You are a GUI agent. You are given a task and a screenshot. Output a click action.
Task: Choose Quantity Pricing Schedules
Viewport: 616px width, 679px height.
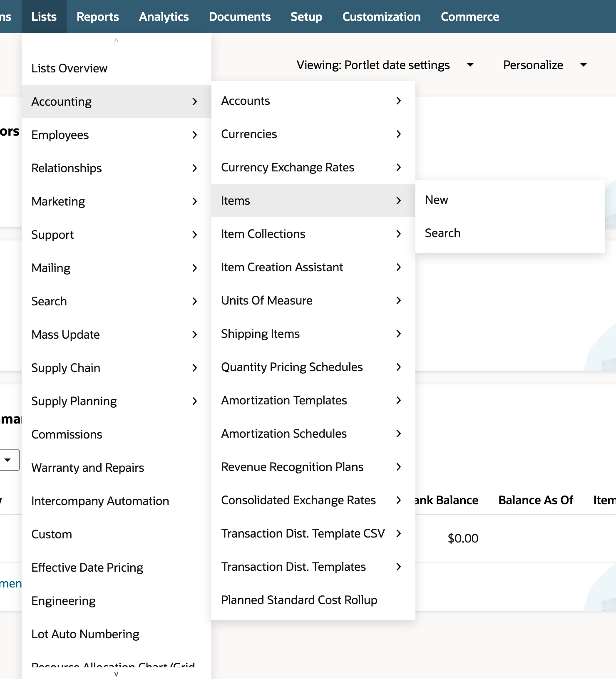(313, 367)
